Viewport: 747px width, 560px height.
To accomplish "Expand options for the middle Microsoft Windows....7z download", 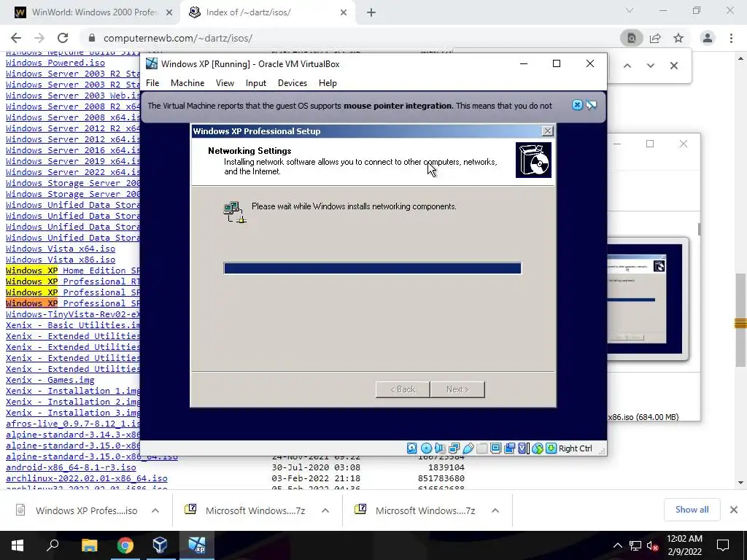I will click(x=325, y=510).
